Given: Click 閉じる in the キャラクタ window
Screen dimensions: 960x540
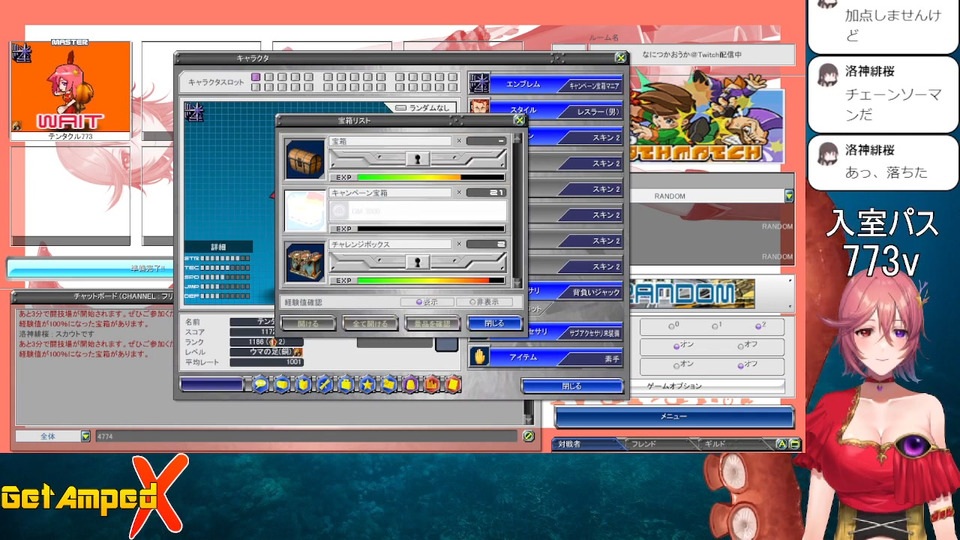Looking at the screenshot, I should (572, 386).
